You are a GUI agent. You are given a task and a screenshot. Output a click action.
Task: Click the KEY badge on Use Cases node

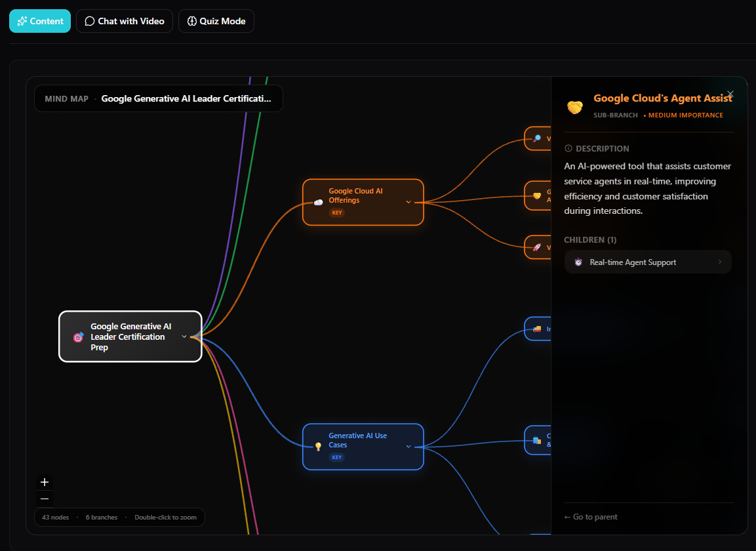click(x=336, y=457)
